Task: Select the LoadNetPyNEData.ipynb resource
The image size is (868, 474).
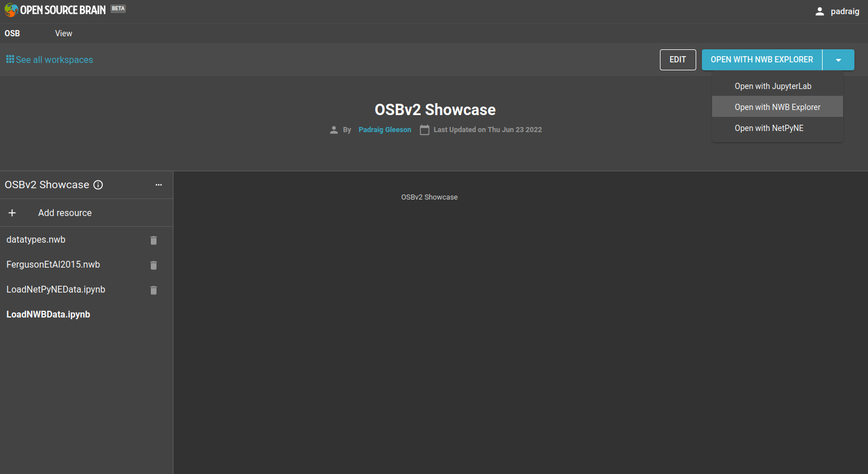Action: tap(56, 290)
